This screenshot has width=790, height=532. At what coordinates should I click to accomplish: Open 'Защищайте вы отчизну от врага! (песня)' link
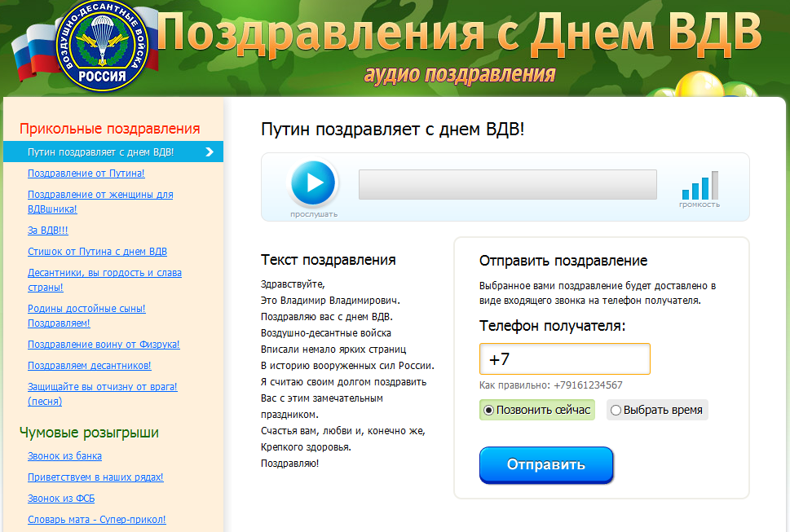click(103, 394)
